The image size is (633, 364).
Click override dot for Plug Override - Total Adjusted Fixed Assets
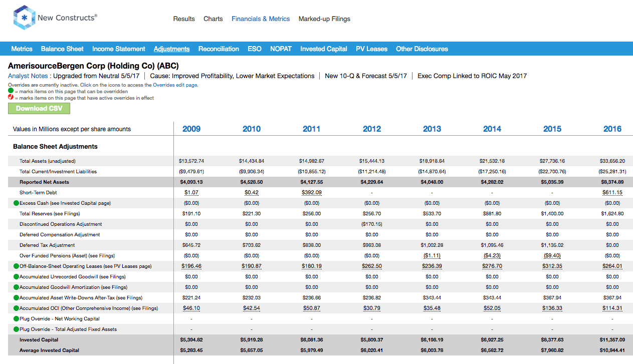click(16, 329)
